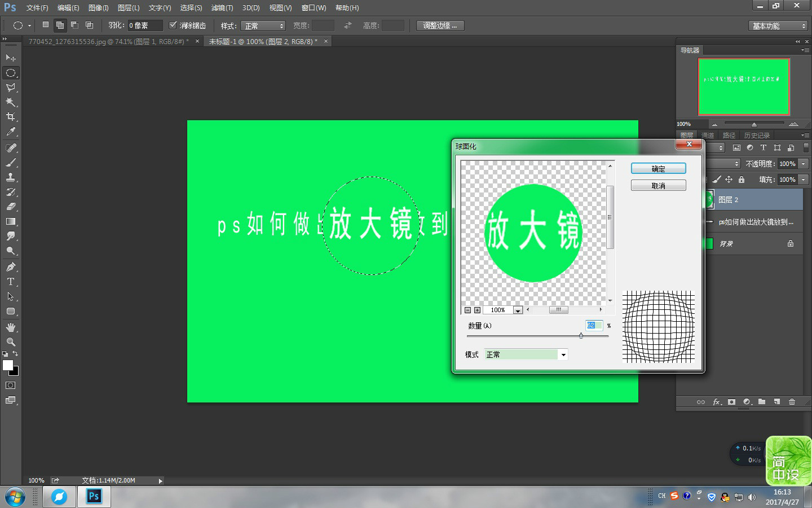Enable Add to Selection mode
Viewport: 812px width, 508px height.
(60, 25)
